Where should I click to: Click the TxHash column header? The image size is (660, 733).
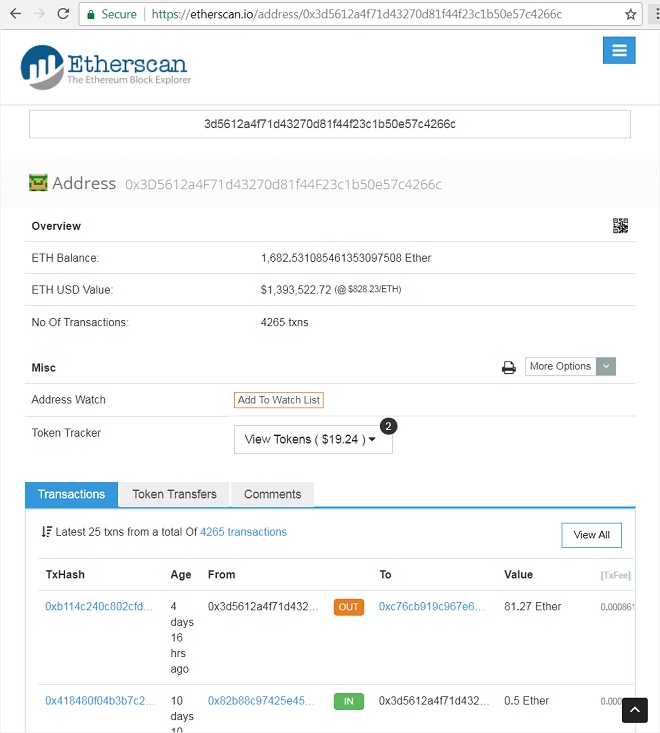65,575
